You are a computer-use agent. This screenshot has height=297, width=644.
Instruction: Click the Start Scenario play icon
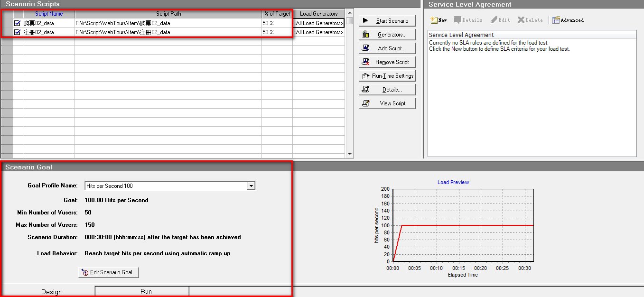click(365, 21)
